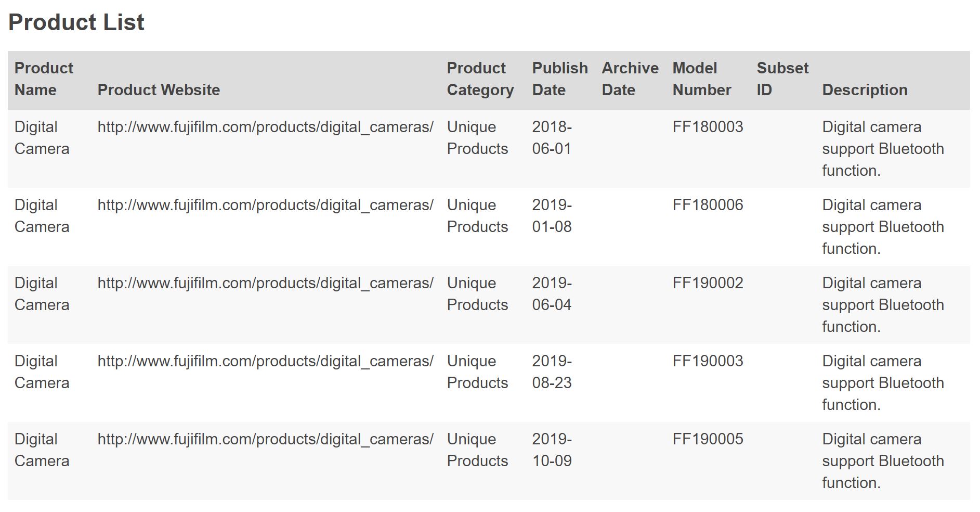Select model number FF190005 cell

(708, 439)
